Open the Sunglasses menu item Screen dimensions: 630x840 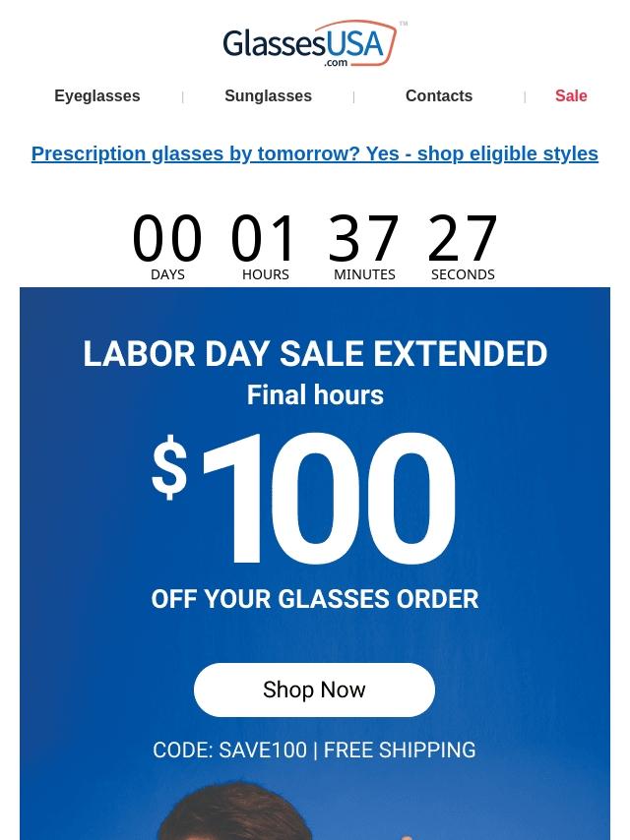pyautogui.click(x=268, y=95)
